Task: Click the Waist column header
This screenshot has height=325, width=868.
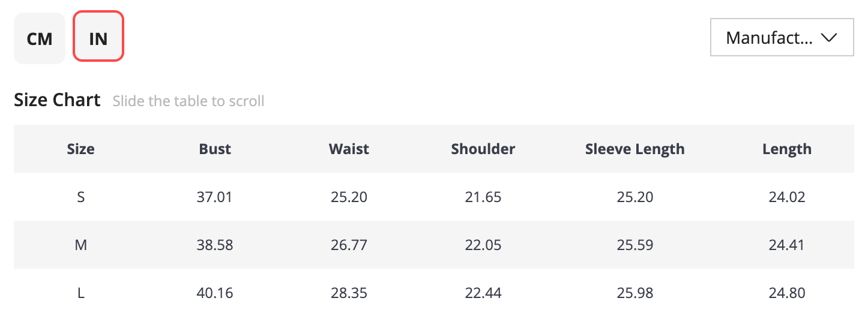Action: [349, 149]
